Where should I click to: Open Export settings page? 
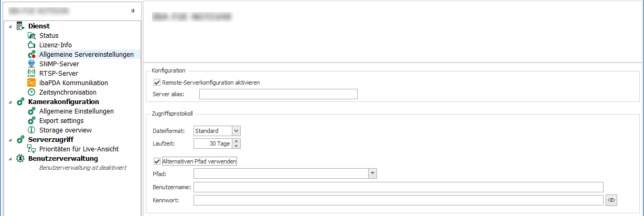61,120
